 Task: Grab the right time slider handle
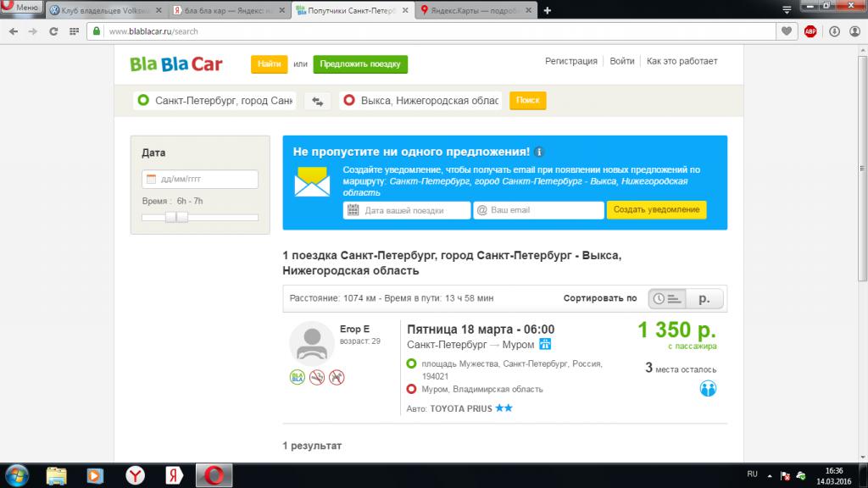tap(182, 217)
